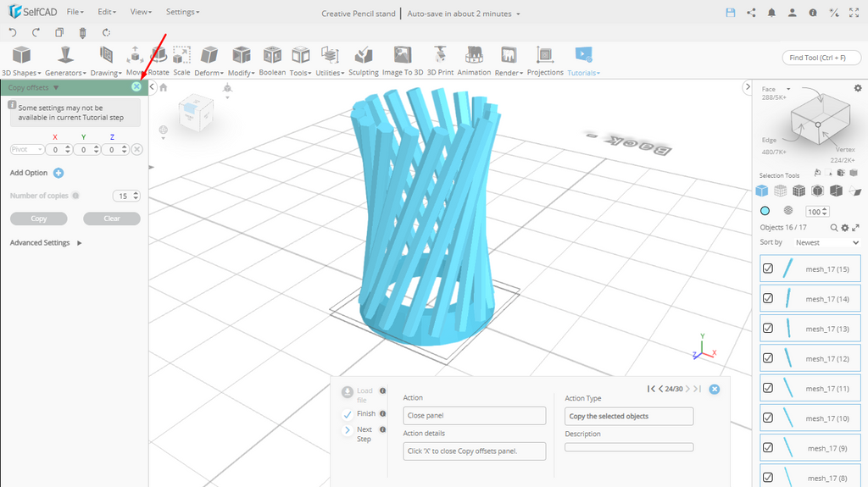This screenshot has width=868, height=487.
Task: Close the tutorial step panel
Action: pyautogui.click(x=715, y=389)
